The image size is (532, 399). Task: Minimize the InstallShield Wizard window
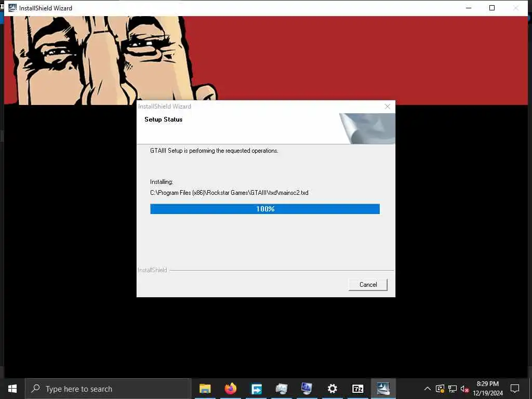tap(469, 8)
